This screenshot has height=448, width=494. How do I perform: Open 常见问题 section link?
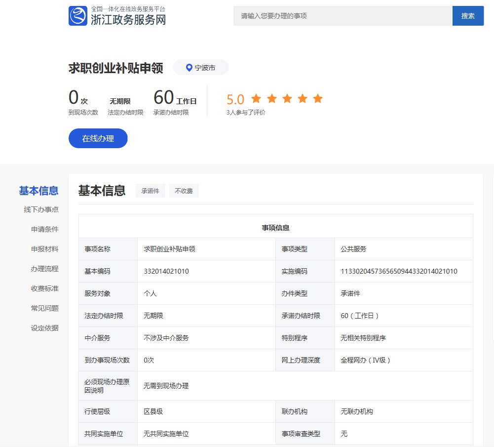(44, 308)
